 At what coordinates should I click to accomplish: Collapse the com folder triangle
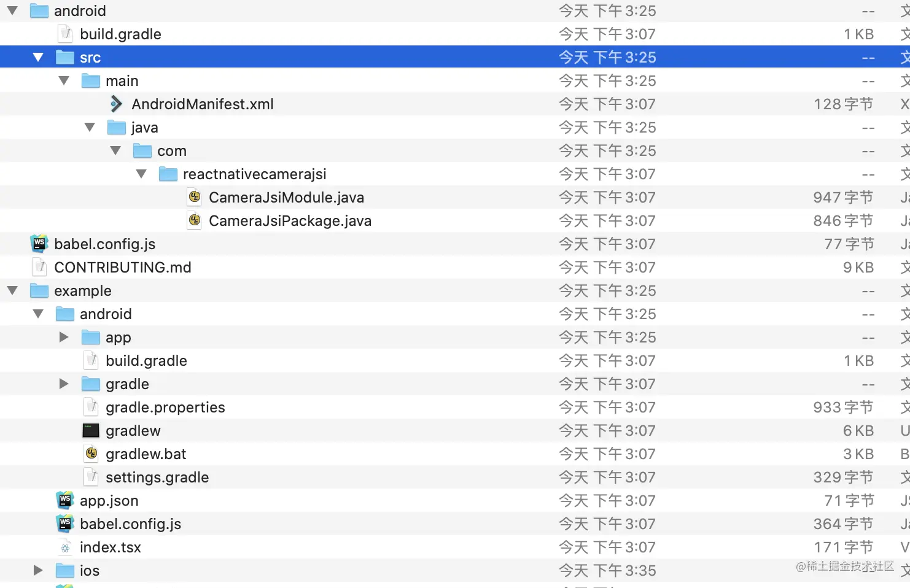[115, 150]
